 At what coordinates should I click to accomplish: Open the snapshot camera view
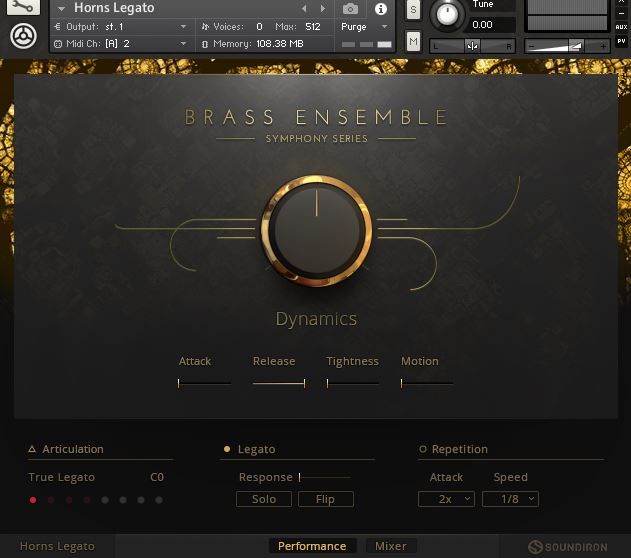click(x=349, y=9)
